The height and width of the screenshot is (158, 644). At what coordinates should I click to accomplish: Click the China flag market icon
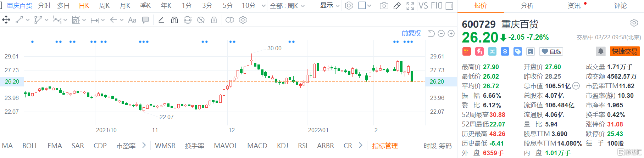(x=466, y=51)
